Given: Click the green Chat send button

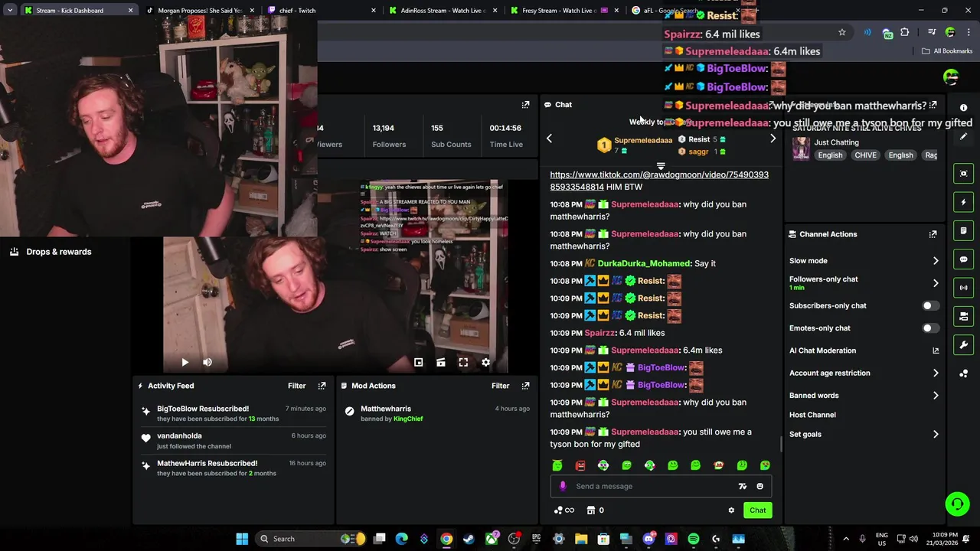Looking at the screenshot, I should [x=757, y=510].
